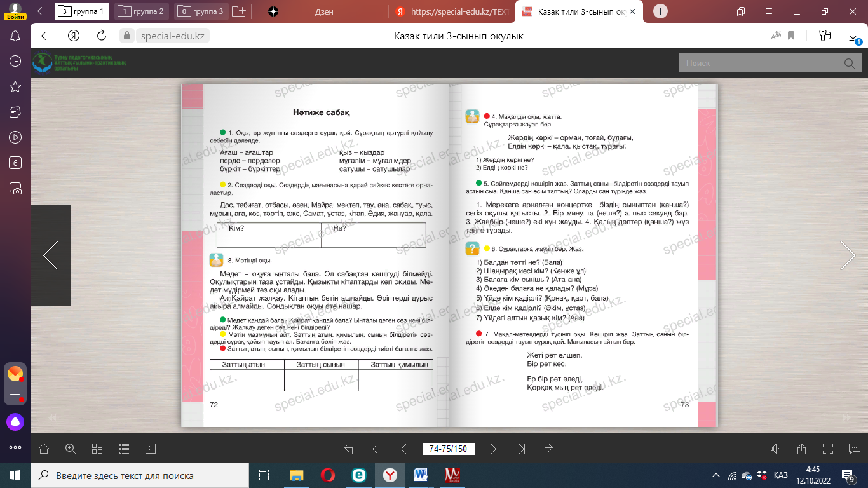View site security info via lock icon

click(x=126, y=36)
